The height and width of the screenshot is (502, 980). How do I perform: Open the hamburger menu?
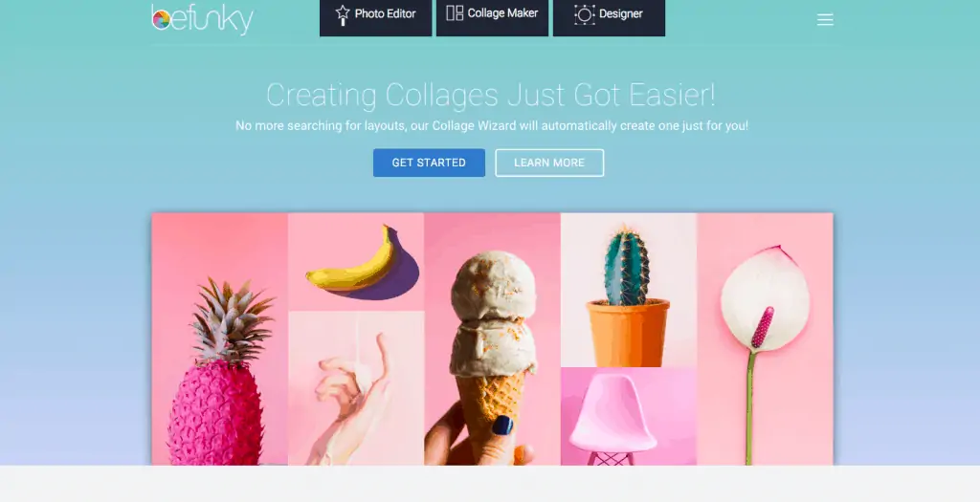click(825, 20)
